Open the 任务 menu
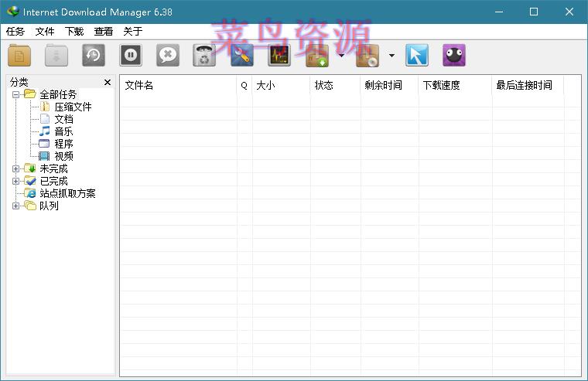This screenshot has height=381, width=588. pos(15,32)
